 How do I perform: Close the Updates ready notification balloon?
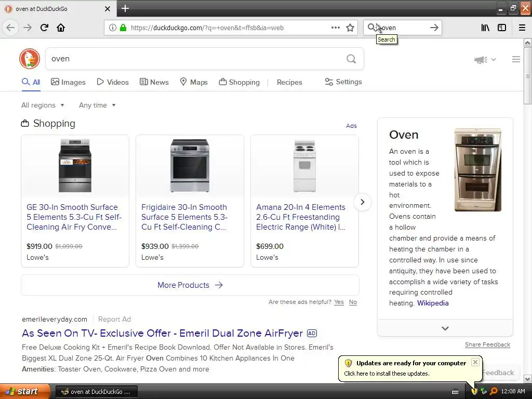(x=475, y=362)
